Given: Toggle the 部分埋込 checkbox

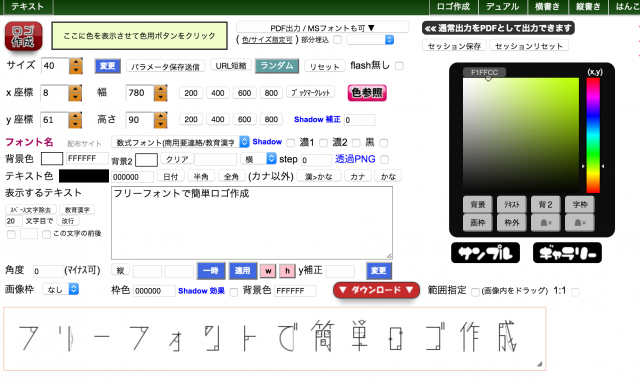Looking at the screenshot, I should 338,40.
